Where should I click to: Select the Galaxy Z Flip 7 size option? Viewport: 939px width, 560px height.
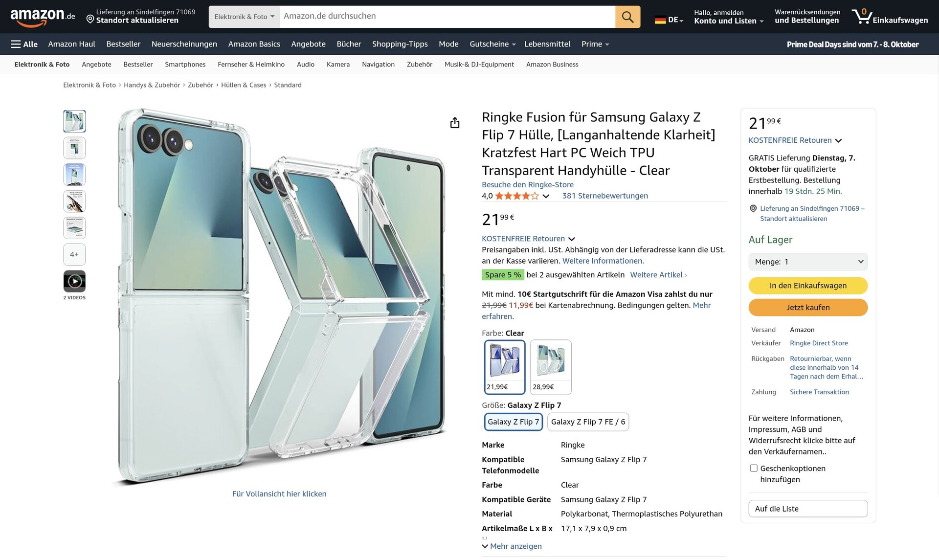pyautogui.click(x=513, y=422)
